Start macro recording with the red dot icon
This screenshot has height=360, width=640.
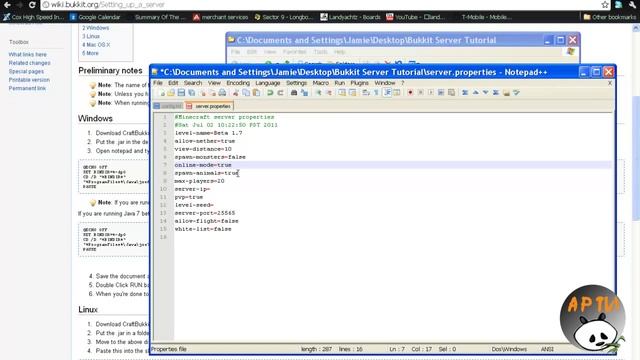coord(410,93)
